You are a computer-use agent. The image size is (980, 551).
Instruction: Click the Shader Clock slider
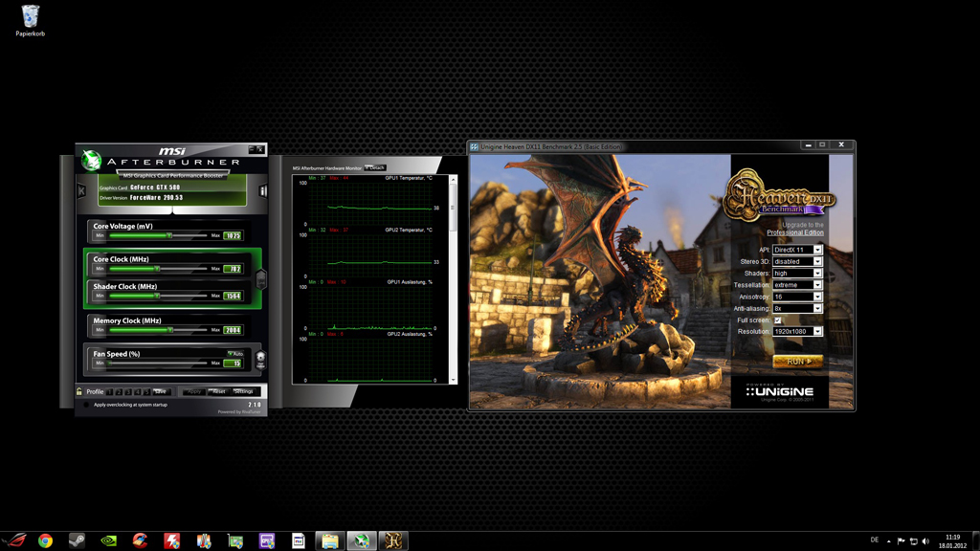pyautogui.click(x=158, y=296)
